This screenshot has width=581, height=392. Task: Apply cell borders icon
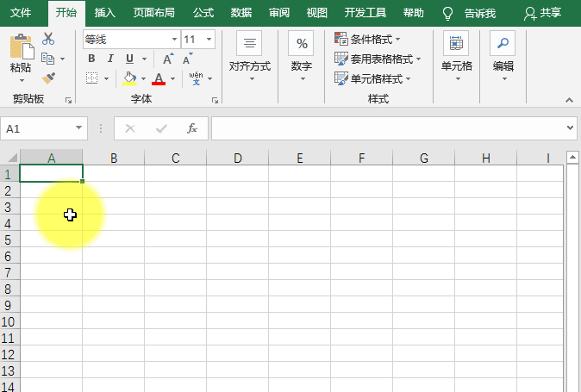(x=91, y=78)
